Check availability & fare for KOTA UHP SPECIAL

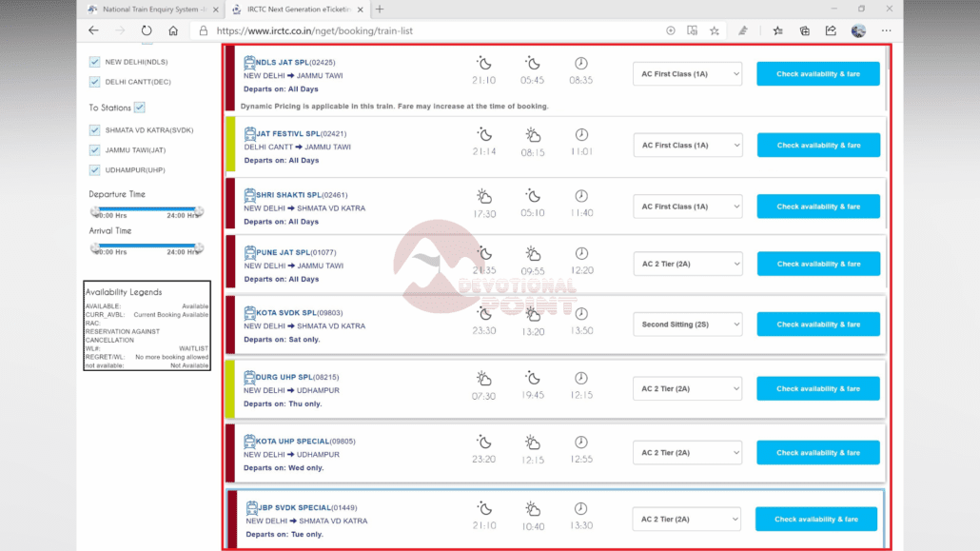(818, 452)
